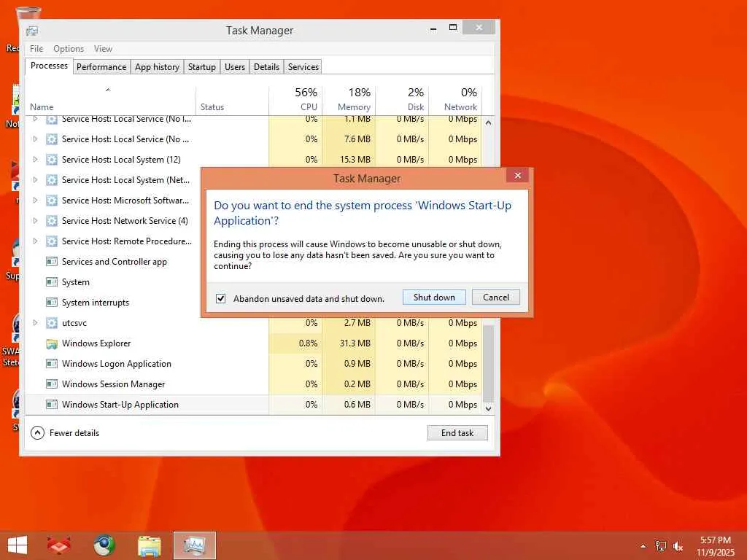Click icon of Windows Logon Application

52,365
